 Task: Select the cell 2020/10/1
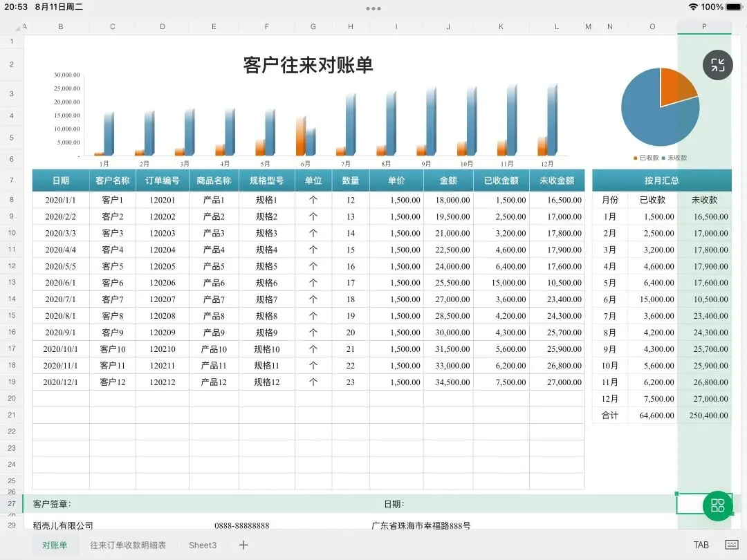60,349
